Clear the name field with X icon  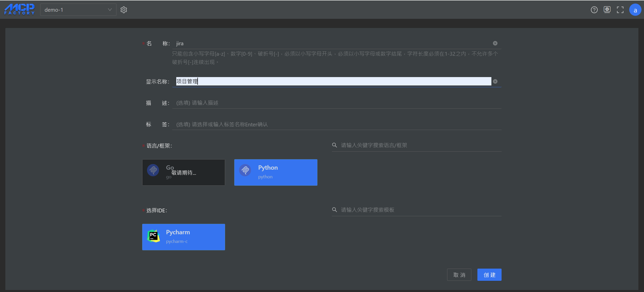point(495,43)
